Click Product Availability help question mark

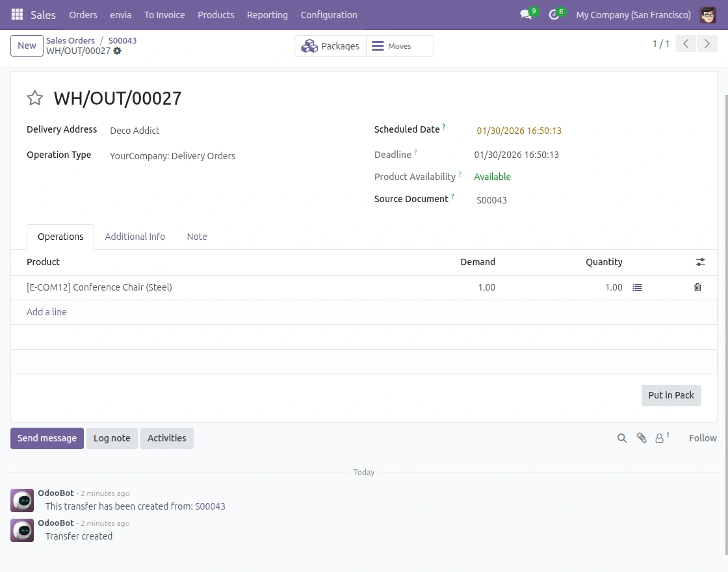click(x=460, y=174)
